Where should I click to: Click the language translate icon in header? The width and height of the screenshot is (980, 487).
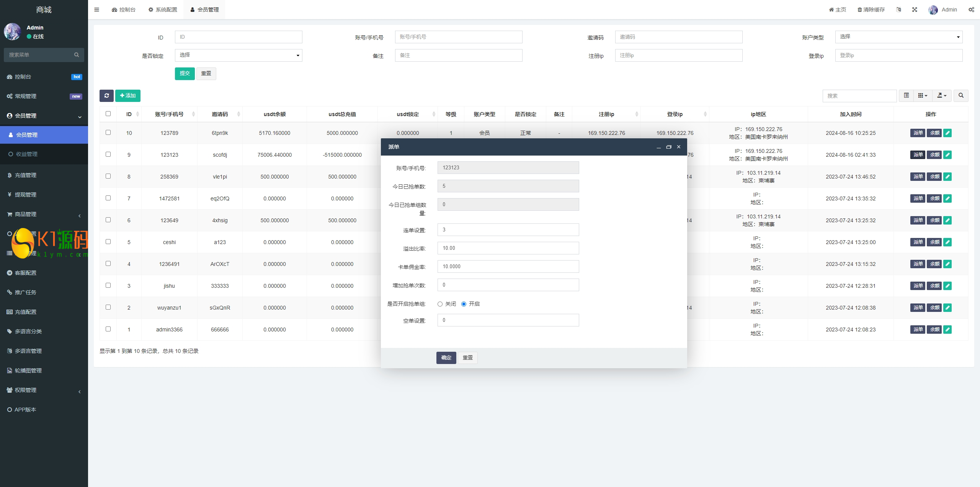pos(898,10)
